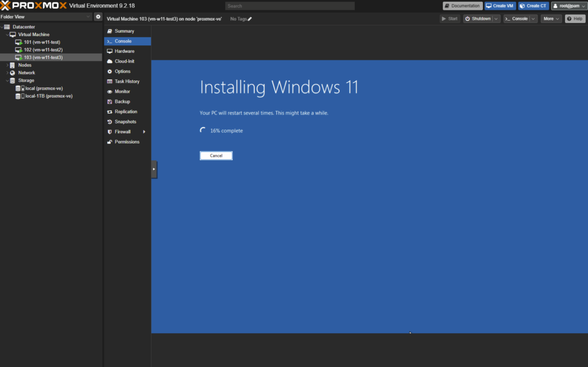Click the Folder View settings gear icon

98,17
